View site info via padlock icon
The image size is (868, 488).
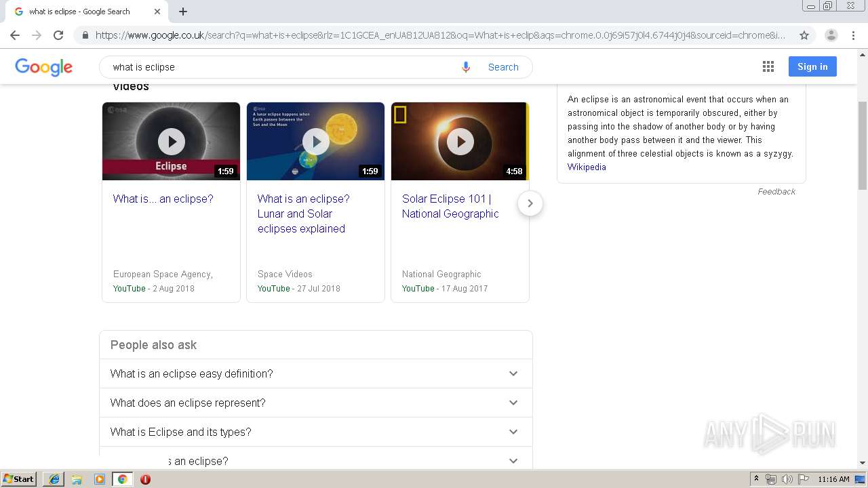85,35
